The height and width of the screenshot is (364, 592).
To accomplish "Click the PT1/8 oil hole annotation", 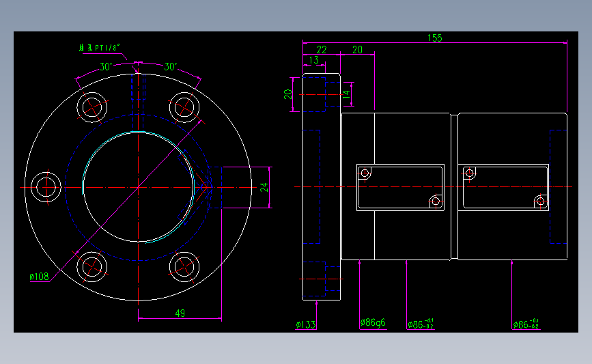I will (100, 48).
